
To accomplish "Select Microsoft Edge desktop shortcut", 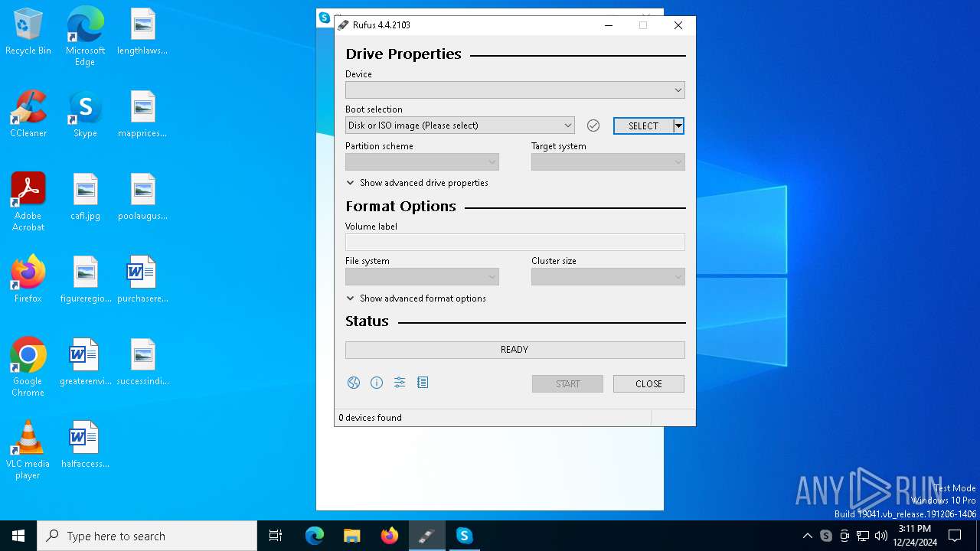I will point(85,37).
